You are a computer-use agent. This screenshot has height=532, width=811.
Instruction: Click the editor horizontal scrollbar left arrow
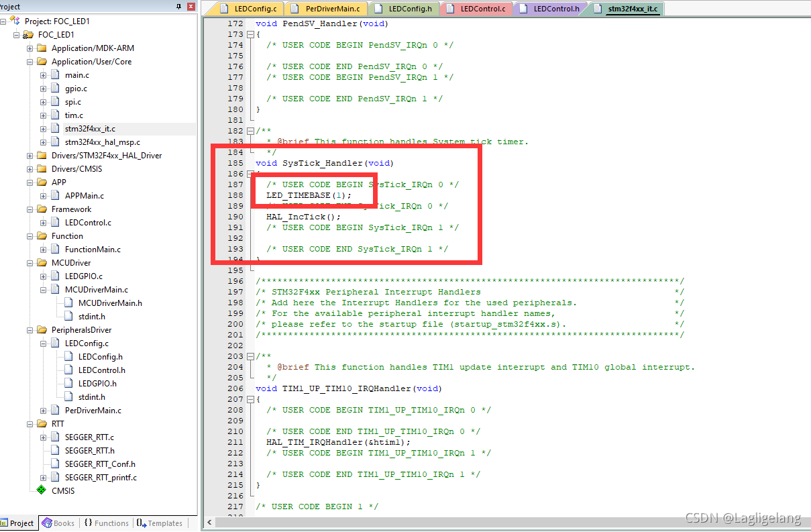(x=210, y=523)
